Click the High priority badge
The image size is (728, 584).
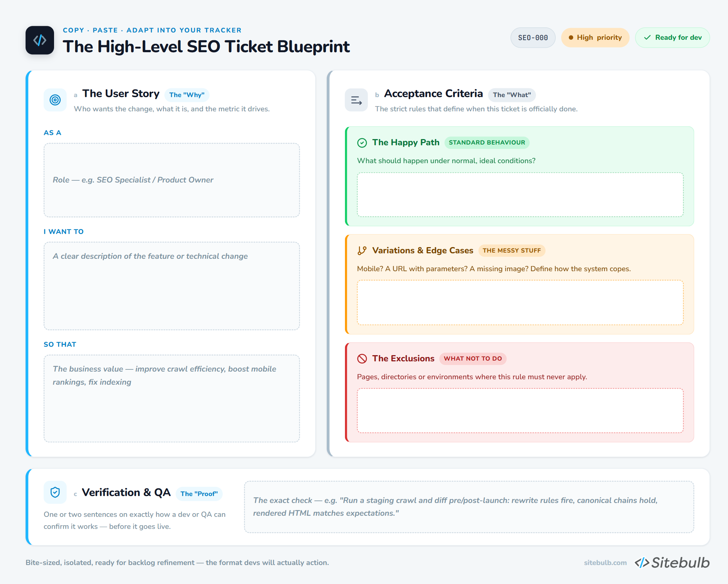pos(595,38)
